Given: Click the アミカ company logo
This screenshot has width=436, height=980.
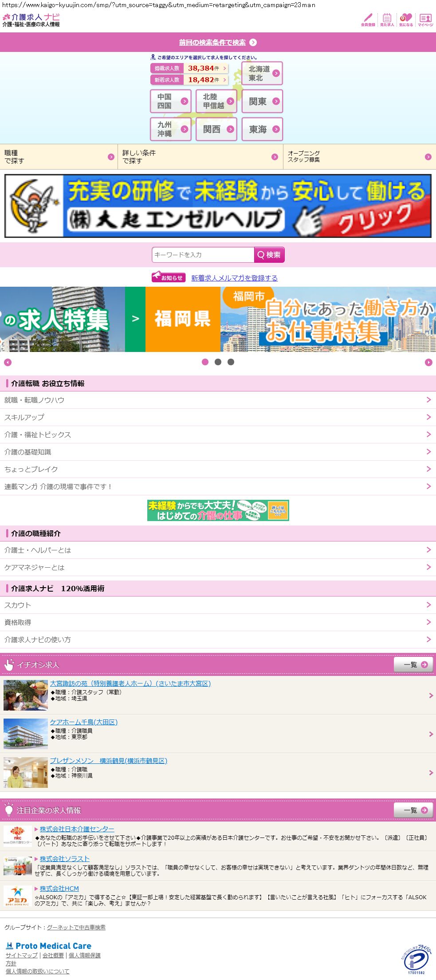Looking at the screenshot, I should pyautogui.click(x=17, y=896).
